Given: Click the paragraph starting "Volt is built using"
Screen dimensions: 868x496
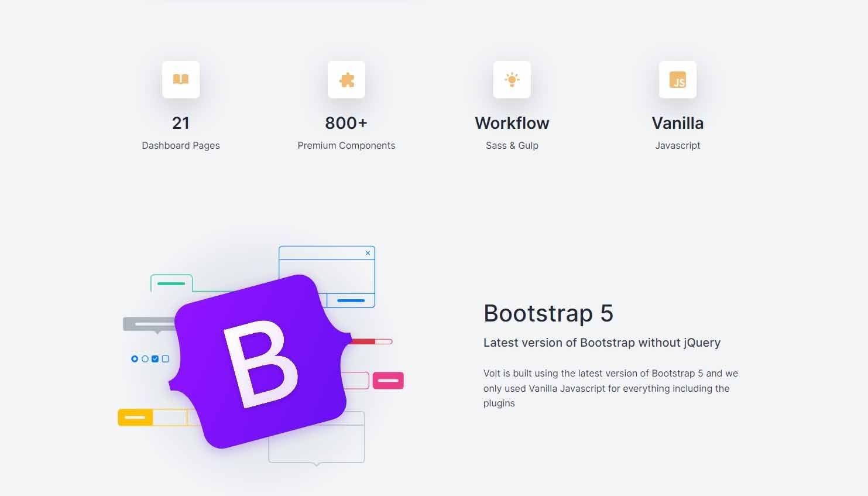Looking at the screenshot, I should coord(610,388).
